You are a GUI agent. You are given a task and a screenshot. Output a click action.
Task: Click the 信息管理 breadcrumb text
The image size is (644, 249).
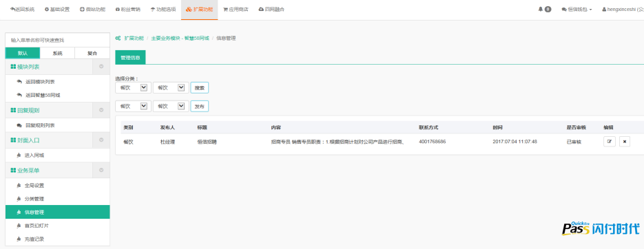226,38
